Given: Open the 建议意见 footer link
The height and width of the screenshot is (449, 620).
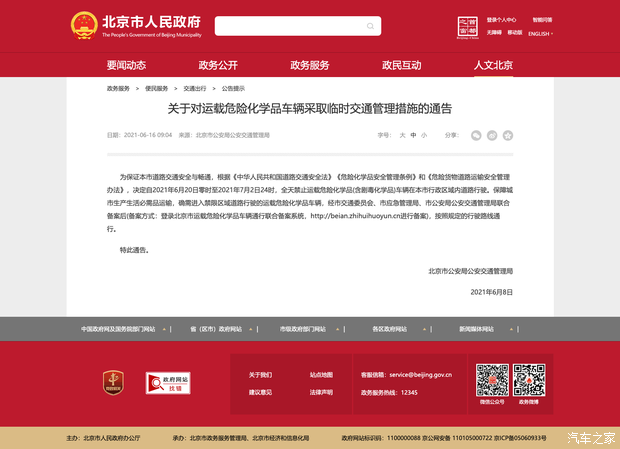Looking at the screenshot, I should (260, 392).
